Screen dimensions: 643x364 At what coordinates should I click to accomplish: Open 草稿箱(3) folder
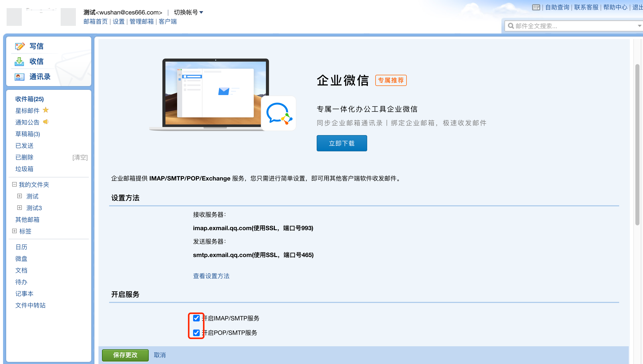coord(28,134)
